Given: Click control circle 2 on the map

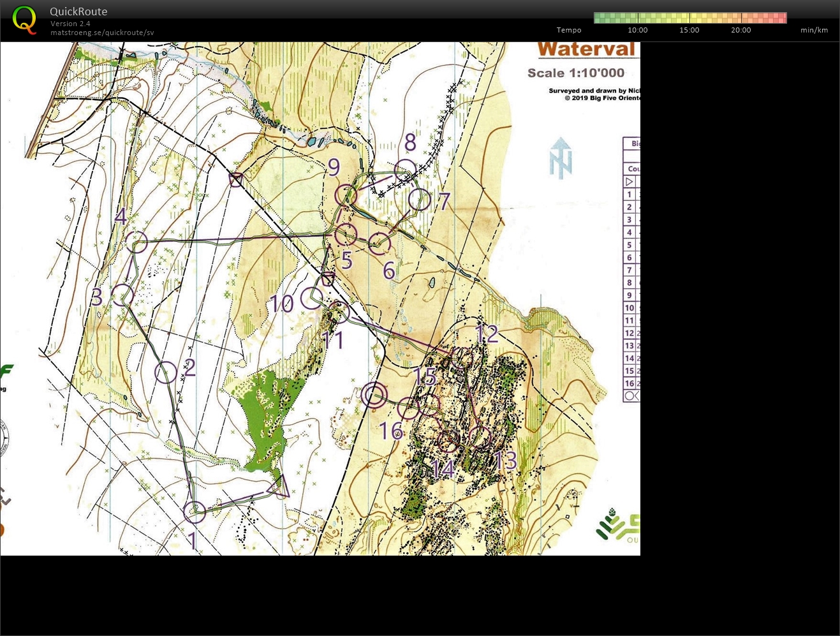Looking at the screenshot, I should [166, 373].
